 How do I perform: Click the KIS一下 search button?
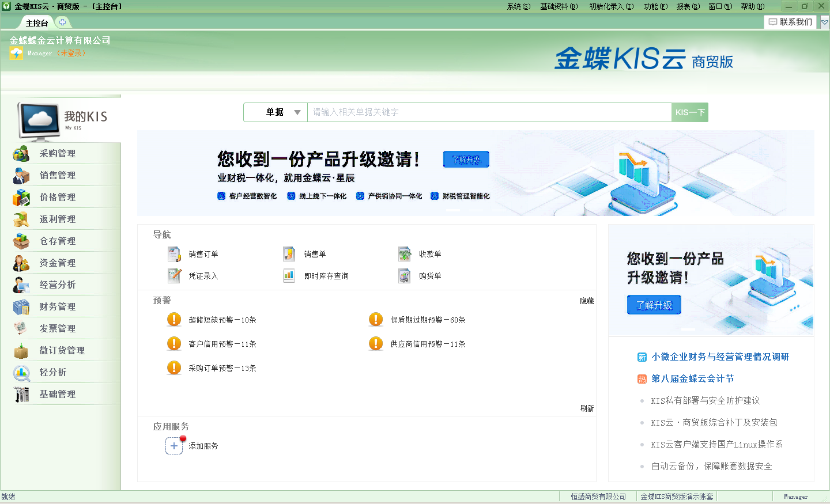coord(690,112)
